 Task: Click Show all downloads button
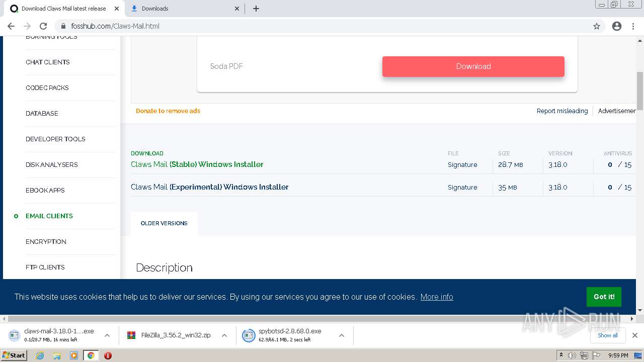point(608,335)
